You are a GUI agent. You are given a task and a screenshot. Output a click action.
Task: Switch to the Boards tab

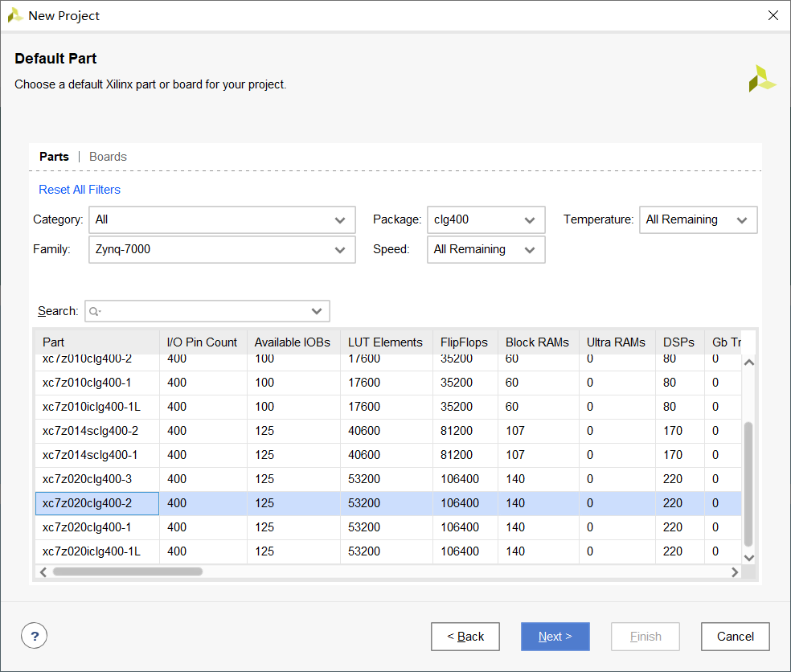(x=108, y=157)
